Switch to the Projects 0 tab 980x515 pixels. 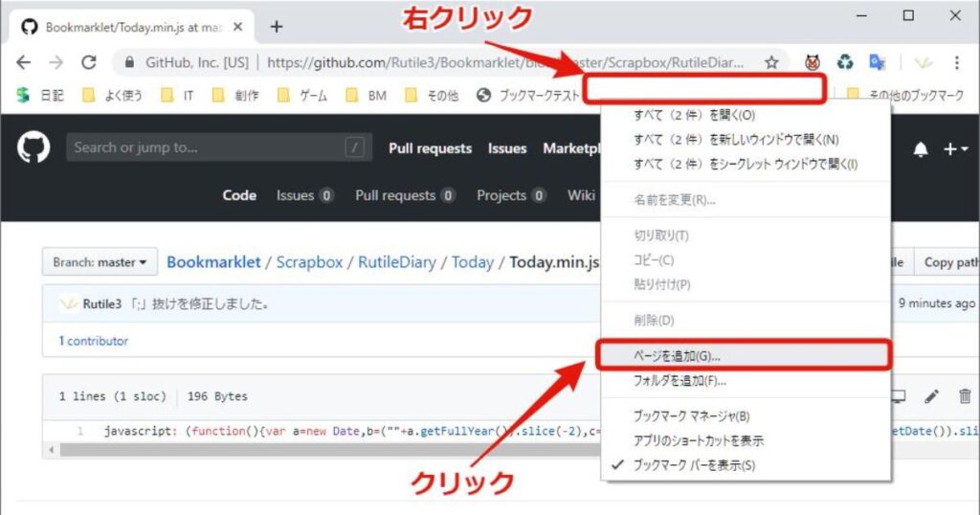pos(511,195)
